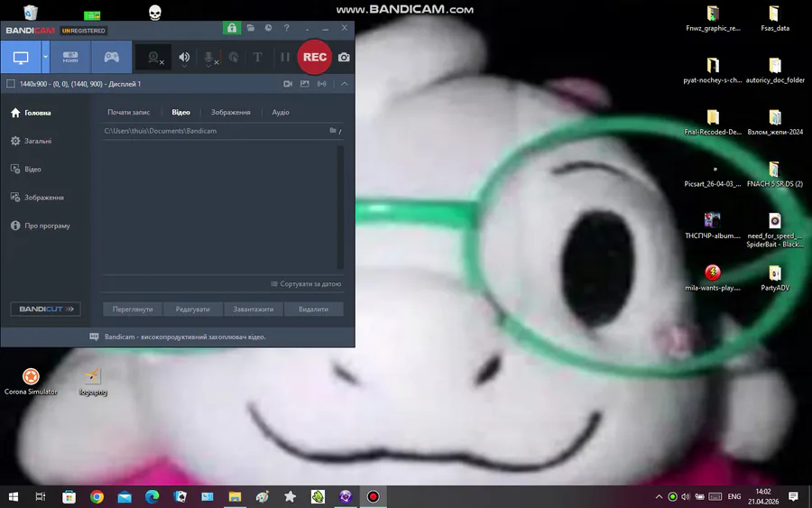Open Corona Simulator desktop shortcut

(31, 382)
